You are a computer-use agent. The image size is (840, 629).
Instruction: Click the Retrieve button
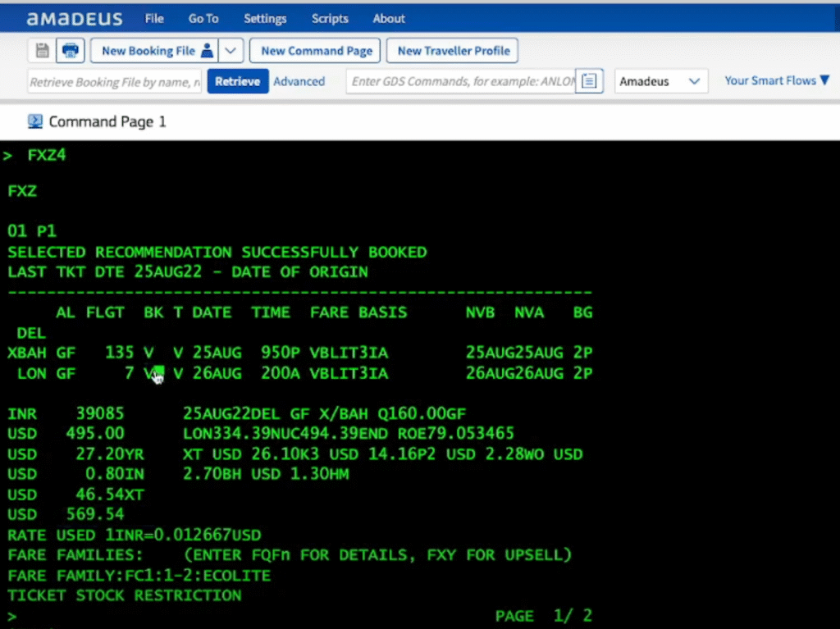(238, 81)
